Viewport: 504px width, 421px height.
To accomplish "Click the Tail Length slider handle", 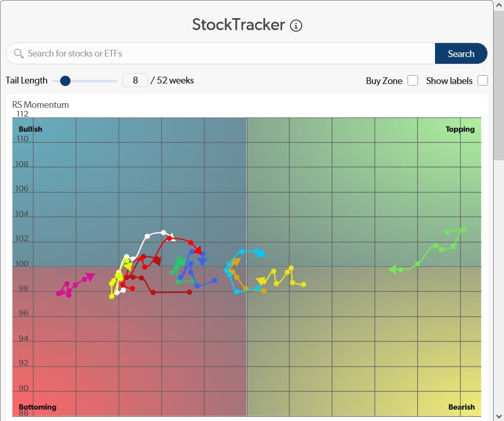I will click(65, 81).
